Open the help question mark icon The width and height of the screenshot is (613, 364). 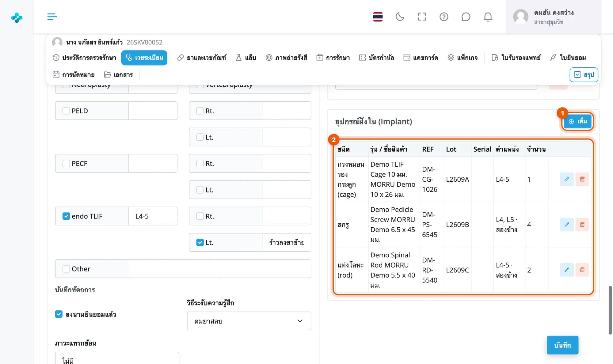(x=444, y=17)
